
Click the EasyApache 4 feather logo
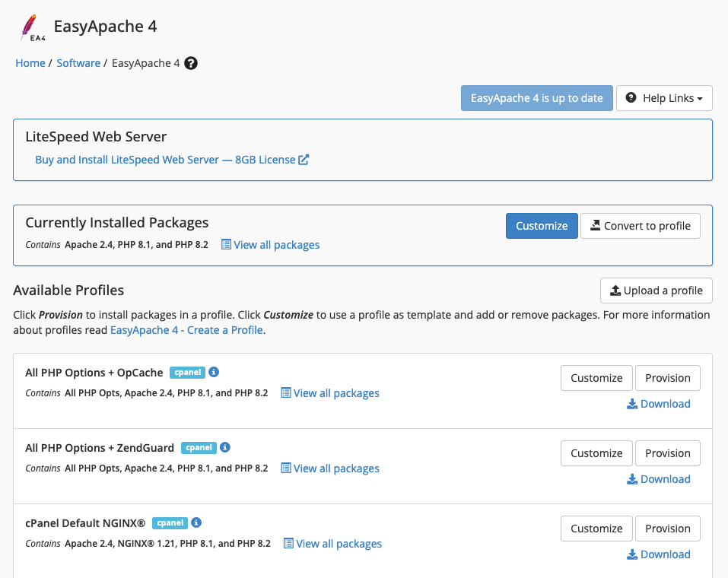(33, 28)
